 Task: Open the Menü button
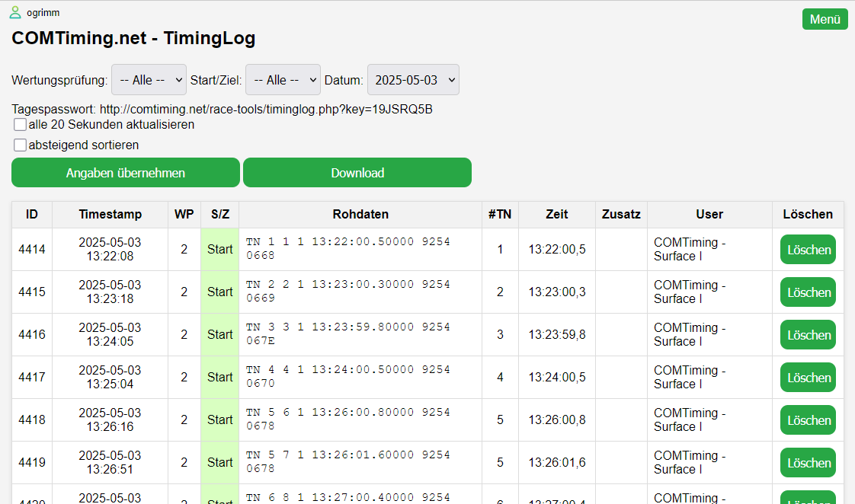coord(825,19)
